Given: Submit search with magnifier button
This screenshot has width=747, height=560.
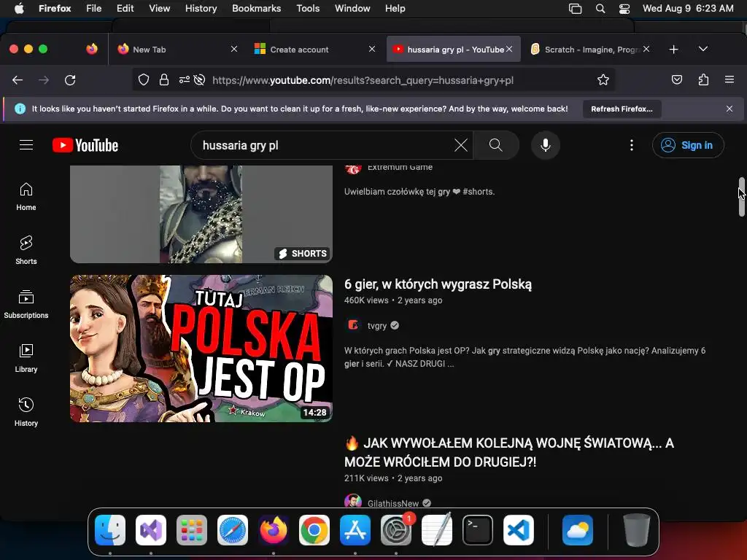Looking at the screenshot, I should [496, 145].
